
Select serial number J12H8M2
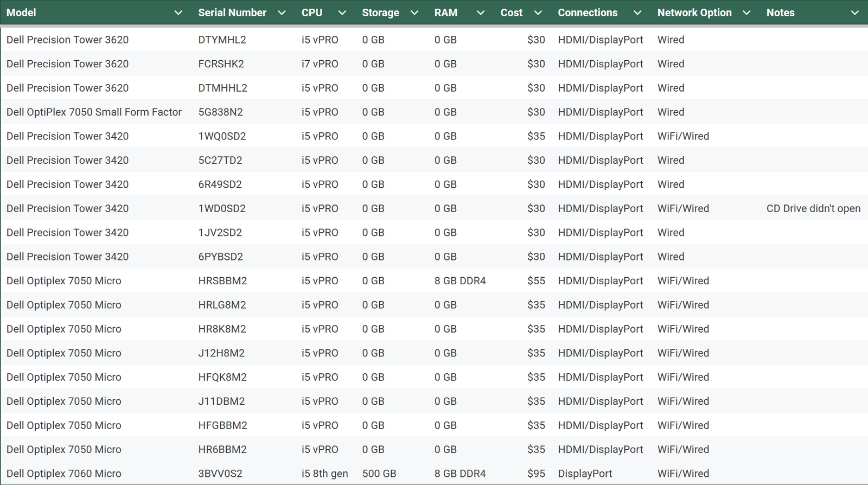click(221, 353)
